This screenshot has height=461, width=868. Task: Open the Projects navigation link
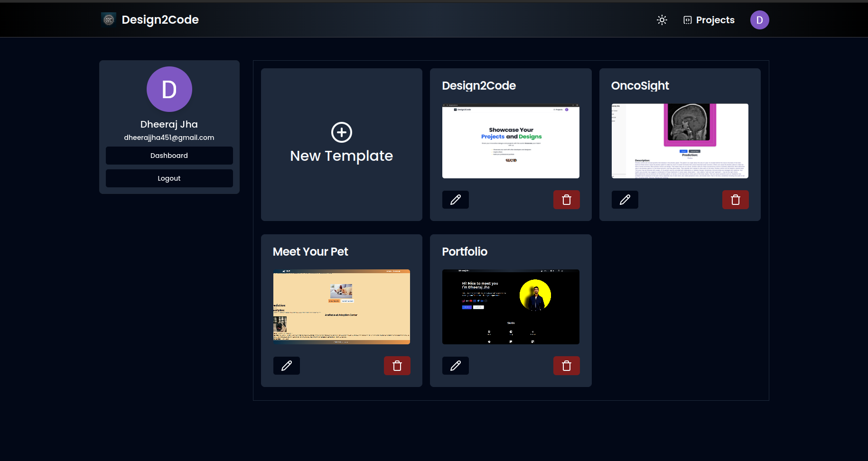pos(709,20)
